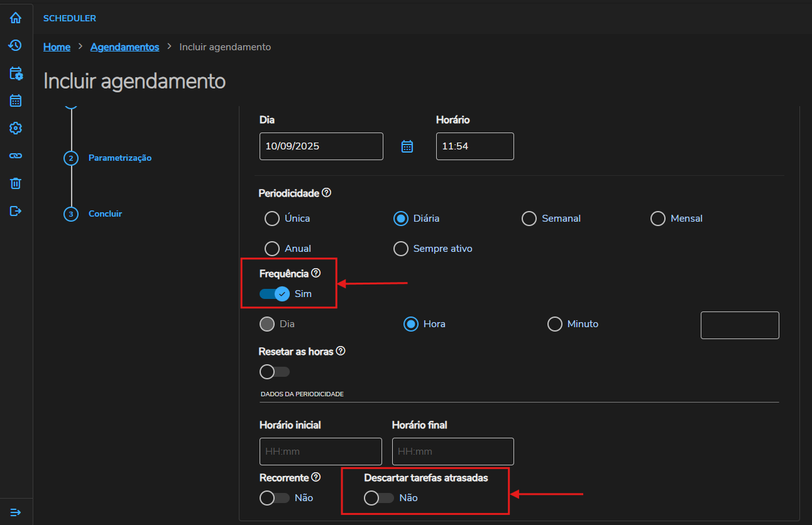Viewport: 812px width, 525px height.
Task: Open date picker calendar icon beside Dia
Action: pyautogui.click(x=407, y=146)
